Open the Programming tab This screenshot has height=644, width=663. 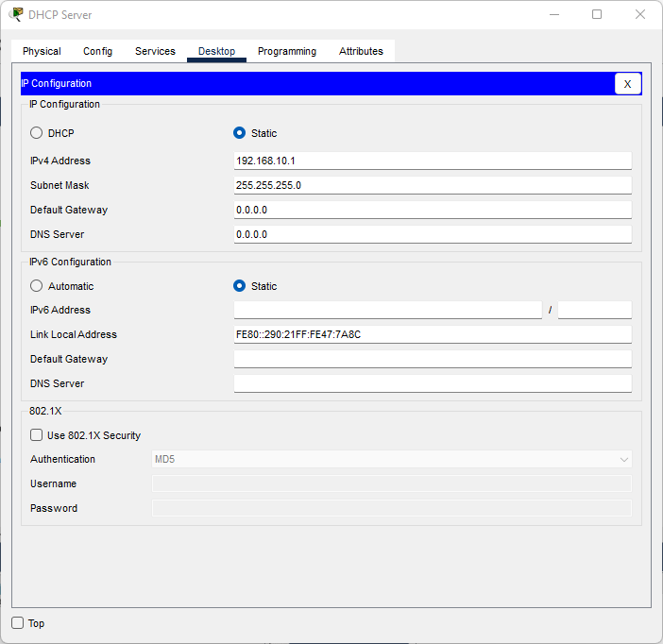point(287,51)
